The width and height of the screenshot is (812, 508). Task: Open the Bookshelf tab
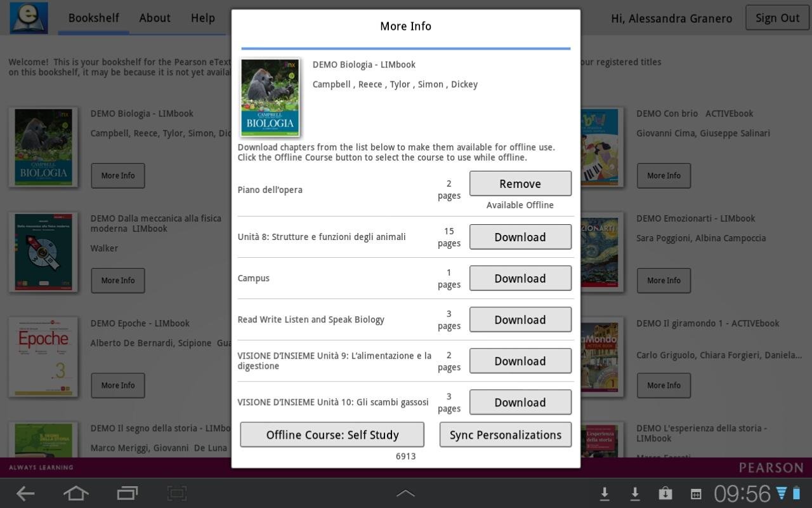coord(93,18)
